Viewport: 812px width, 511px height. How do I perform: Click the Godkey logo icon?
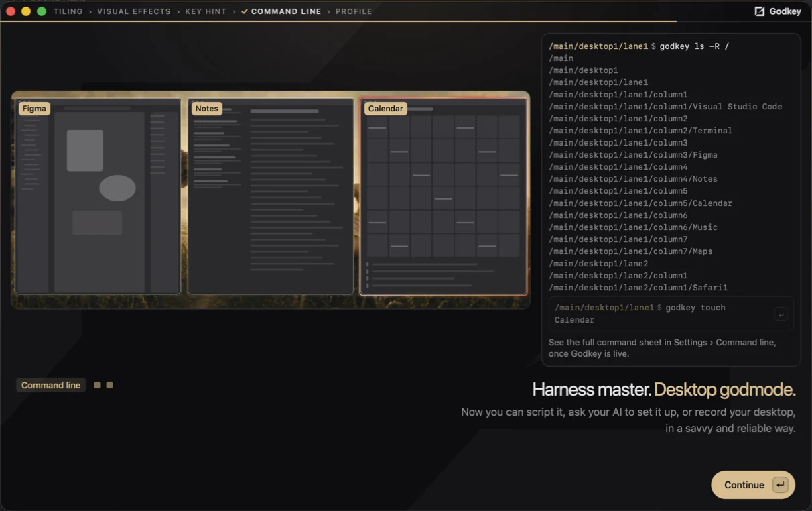pyautogui.click(x=760, y=11)
